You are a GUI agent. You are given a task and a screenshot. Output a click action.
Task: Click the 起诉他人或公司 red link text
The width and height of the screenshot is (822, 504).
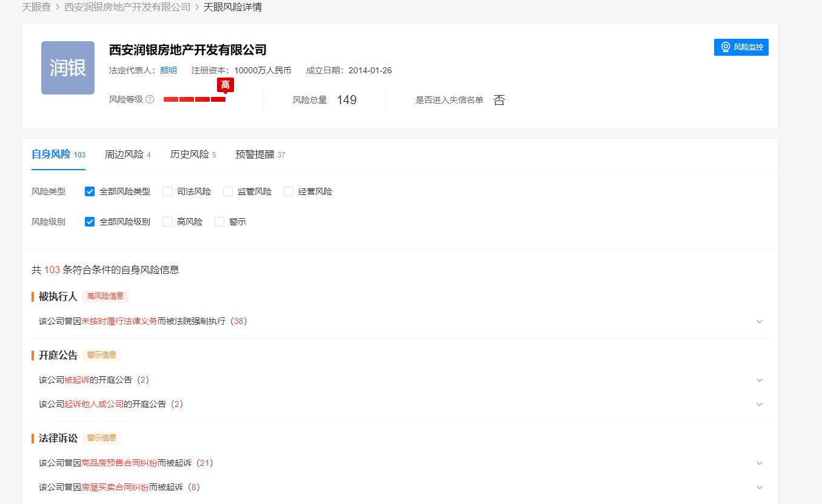94,404
